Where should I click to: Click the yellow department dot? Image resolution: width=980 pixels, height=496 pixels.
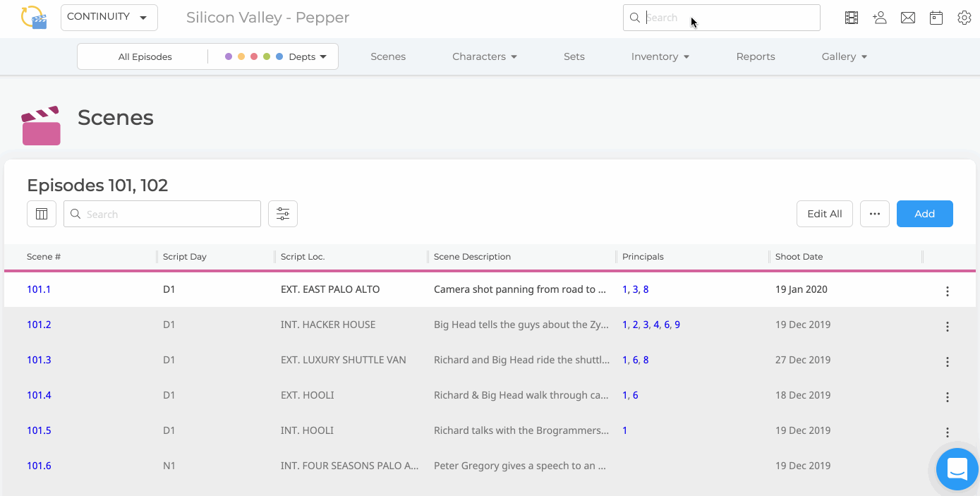[241, 56]
